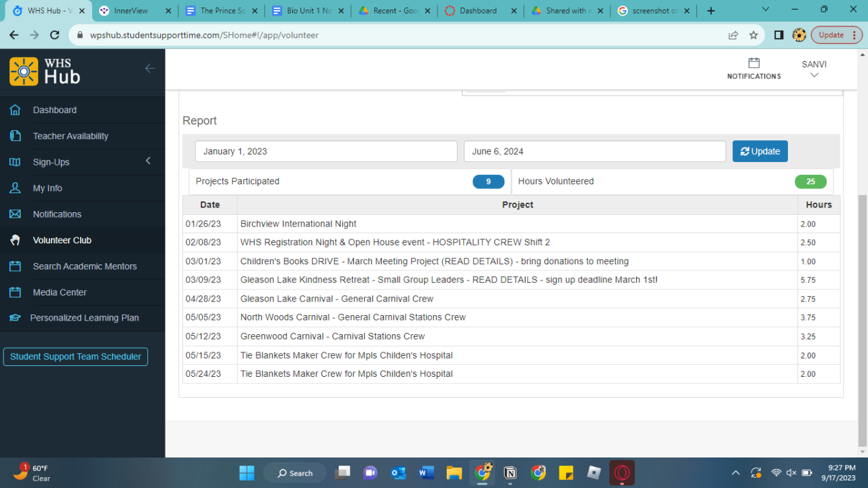The height and width of the screenshot is (488, 868).
Task: Click the Hours Volunteered badge 25
Action: coord(810,182)
